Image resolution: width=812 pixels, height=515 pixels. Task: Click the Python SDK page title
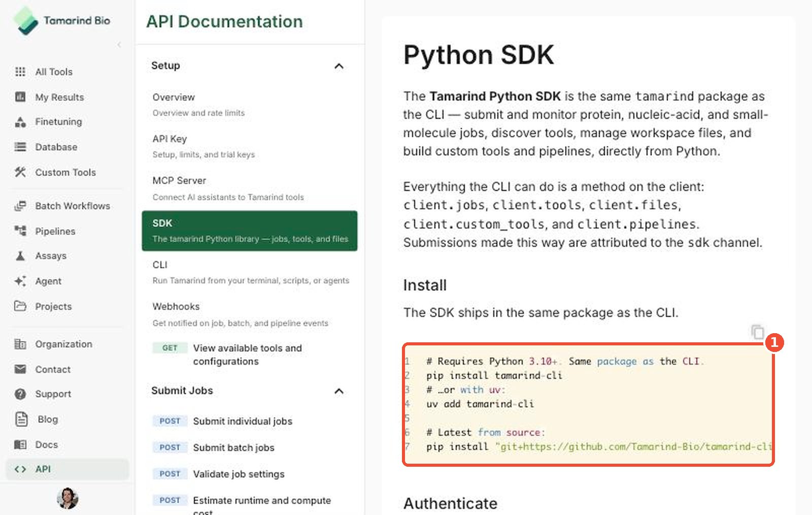(x=479, y=55)
